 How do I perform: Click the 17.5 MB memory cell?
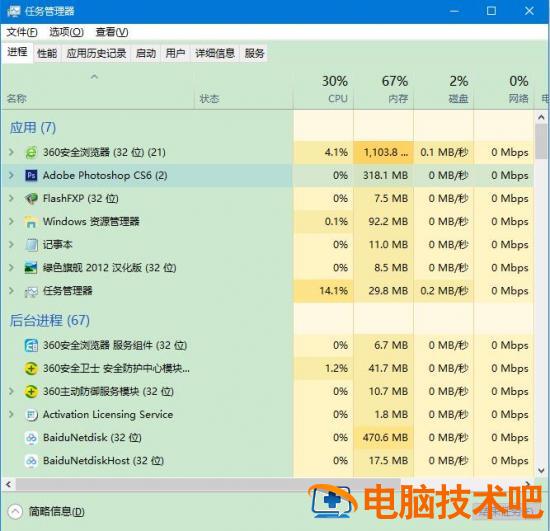pyautogui.click(x=383, y=461)
